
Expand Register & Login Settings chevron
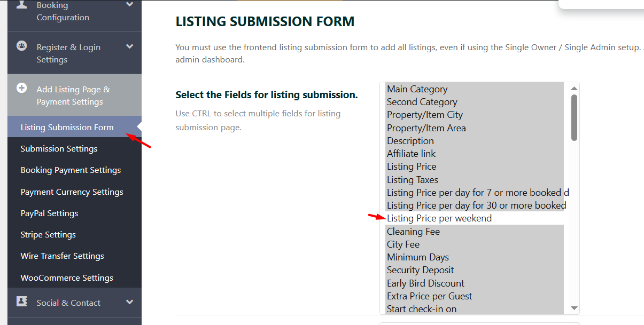click(129, 47)
